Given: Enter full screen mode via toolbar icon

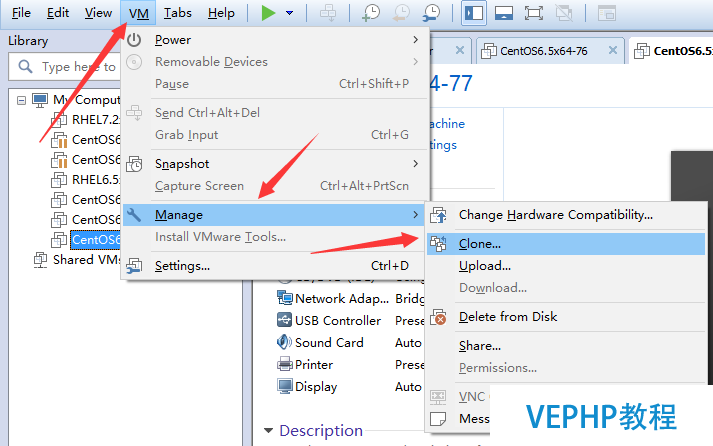Looking at the screenshot, I should pyautogui.click(x=534, y=13).
